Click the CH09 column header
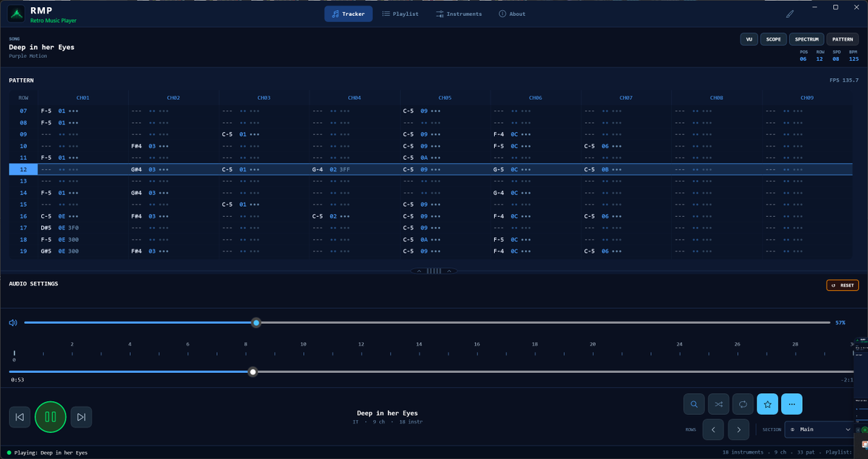 (807, 97)
